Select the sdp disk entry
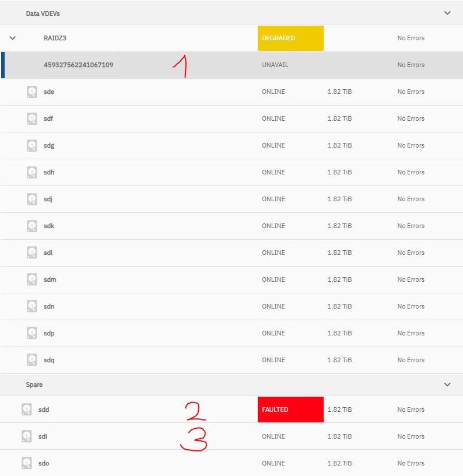 pyautogui.click(x=232, y=333)
